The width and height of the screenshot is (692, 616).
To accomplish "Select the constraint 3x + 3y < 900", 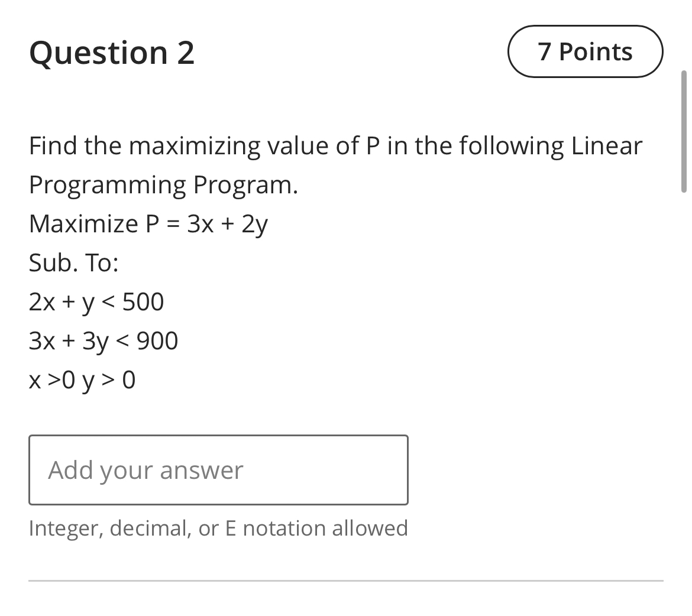I will coord(103,341).
